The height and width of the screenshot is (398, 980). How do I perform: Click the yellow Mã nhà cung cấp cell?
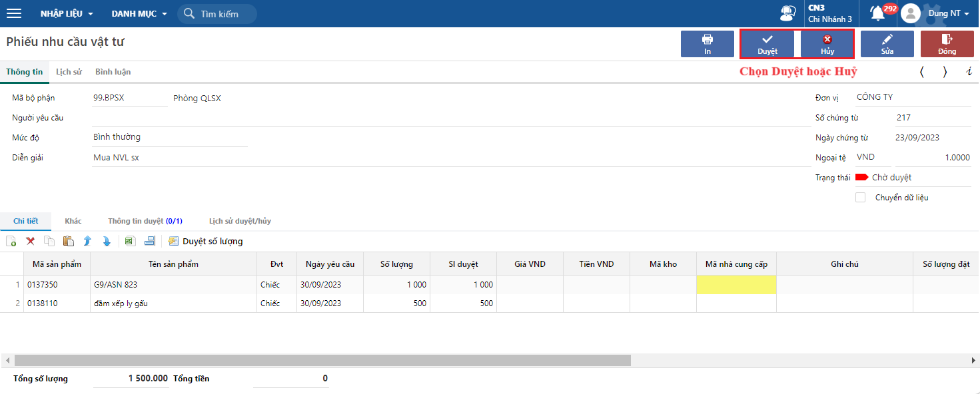736,285
